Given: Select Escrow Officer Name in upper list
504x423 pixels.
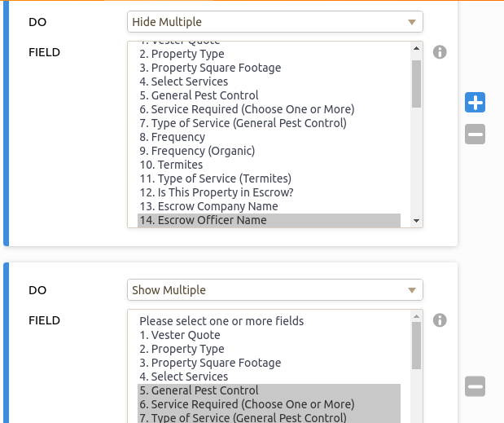Looking at the screenshot, I should 203,220.
